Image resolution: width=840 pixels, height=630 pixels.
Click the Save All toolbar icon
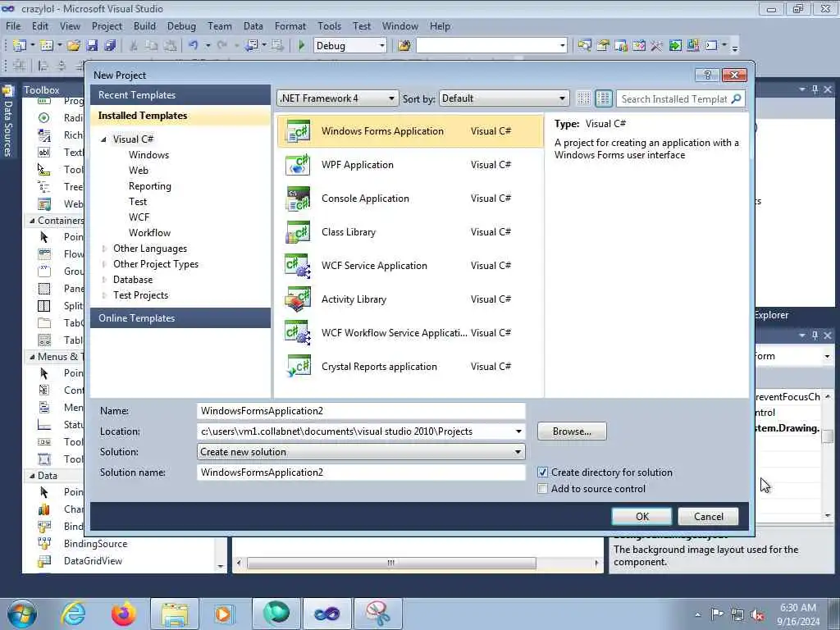pos(110,46)
